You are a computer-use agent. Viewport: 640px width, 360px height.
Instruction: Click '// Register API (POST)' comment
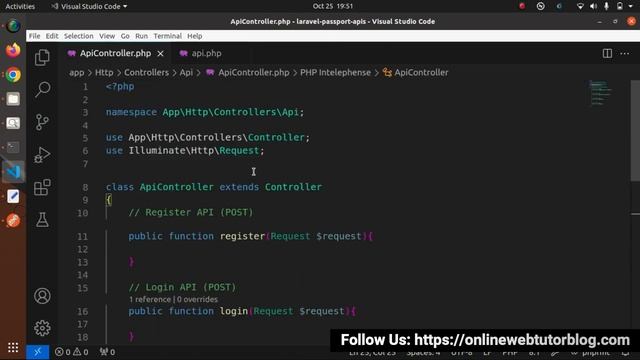191,213
